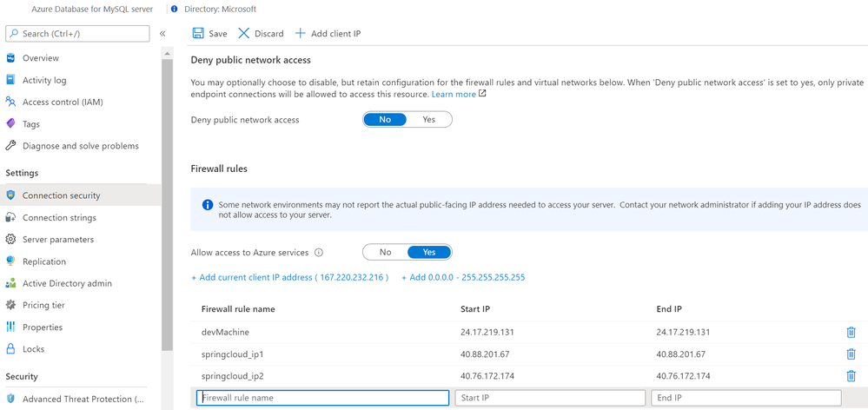868x410 pixels.
Task: Focus the Firewall rule name field
Action: click(x=322, y=398)
